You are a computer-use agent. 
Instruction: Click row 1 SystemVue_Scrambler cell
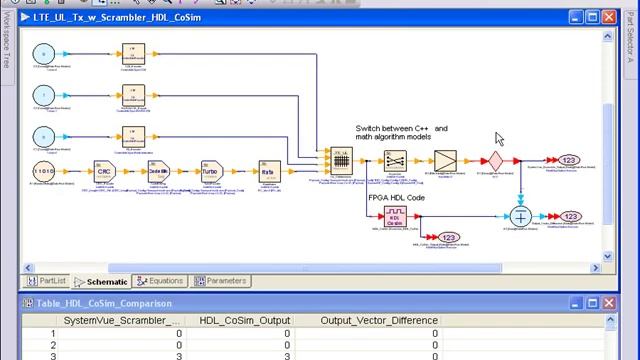121,333
